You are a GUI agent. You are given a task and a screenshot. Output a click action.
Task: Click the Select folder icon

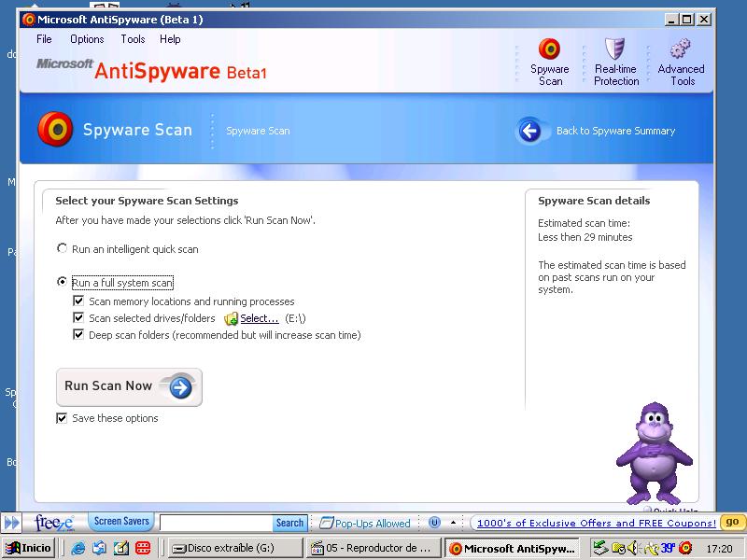click(231, 318)
